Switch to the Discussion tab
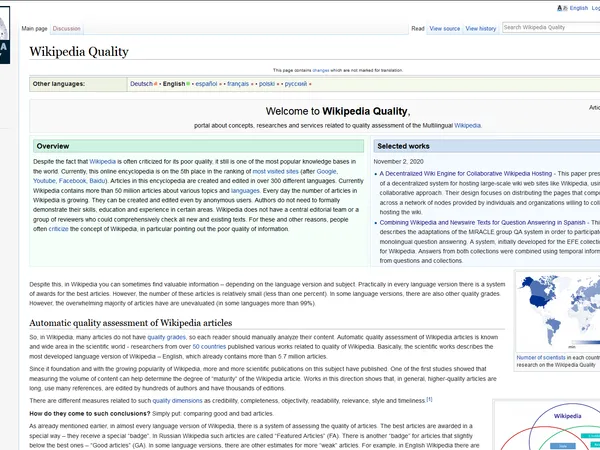The width and height of the screenshot is (600, 450). click(x=67, y=29)
